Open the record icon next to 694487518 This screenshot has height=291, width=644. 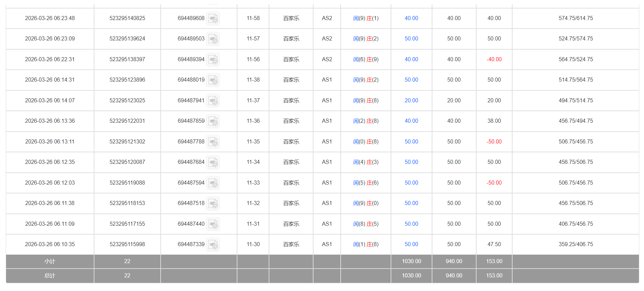coord(213,203)
